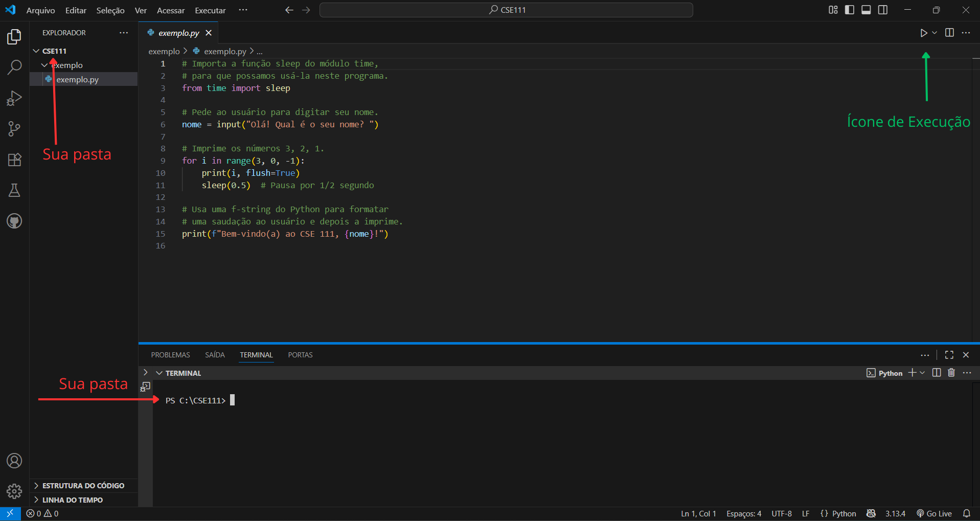
Task: Select Python interpreter version 3.13.4
Action: point(895,513)
